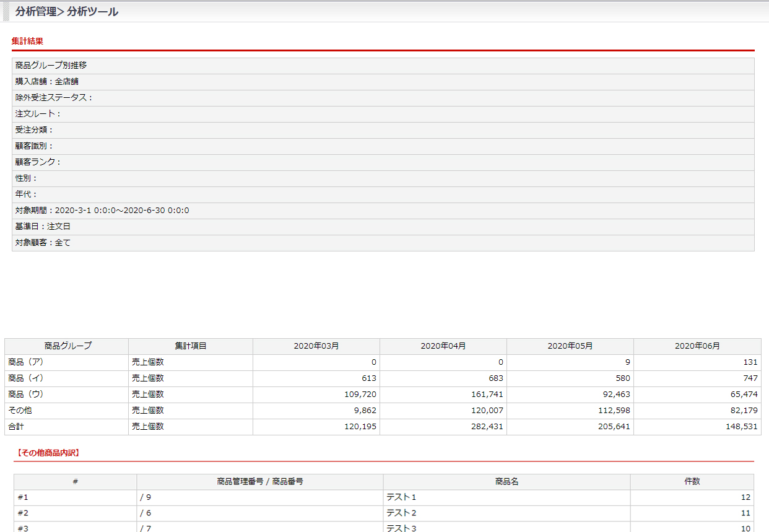Click the 商品名 column header
This screenshot has height=532, width=769.
[506, 481]
